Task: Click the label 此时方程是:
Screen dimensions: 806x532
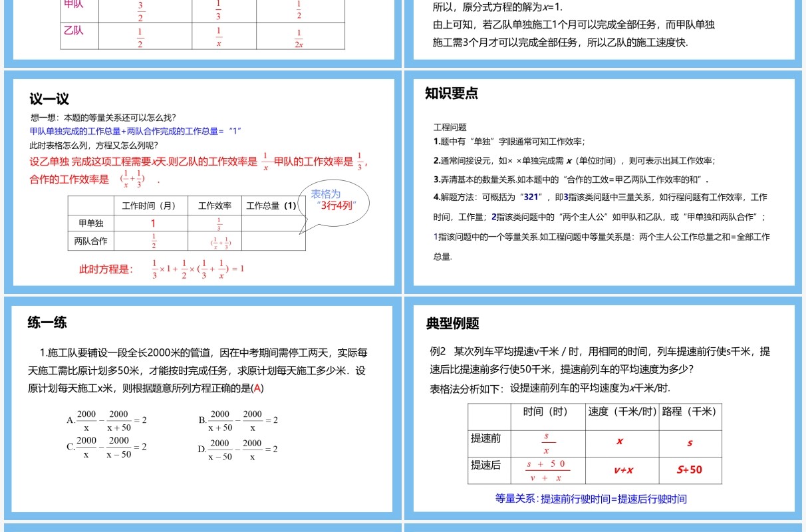Action: click(x=106, y=269)
